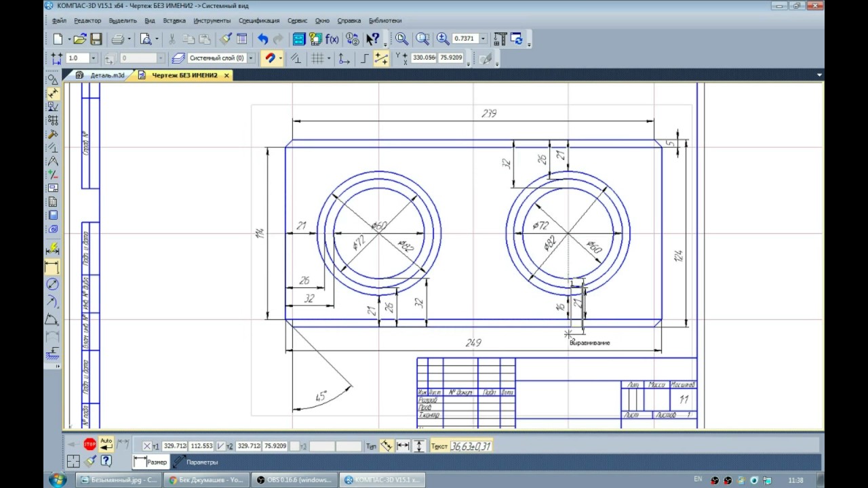This screenshot has height=488, width=868.
Task: Click the Текст dimension value field
Action: pos(471,446)
